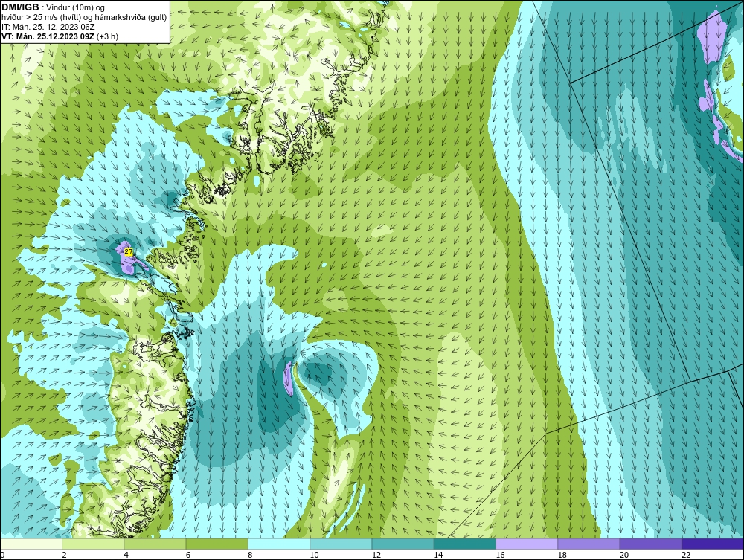Click the legend scale value 0
Screen dimensions: 744x560
click(2, 556)
